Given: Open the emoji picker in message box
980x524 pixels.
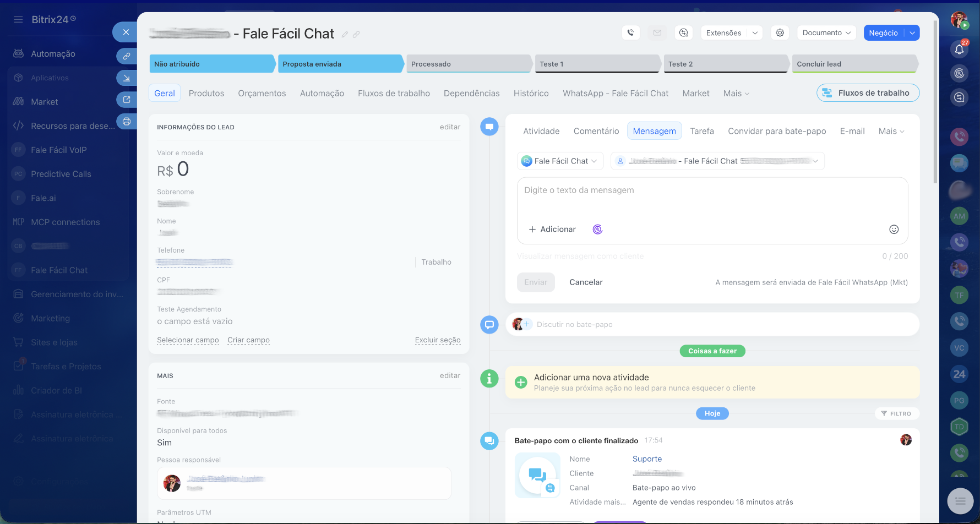Looking at the screenshot, I should [894, 230].
